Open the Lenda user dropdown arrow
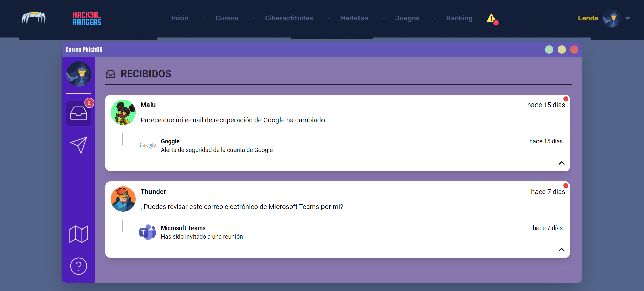Screen dimensions: 644x291 pos(627,18)
